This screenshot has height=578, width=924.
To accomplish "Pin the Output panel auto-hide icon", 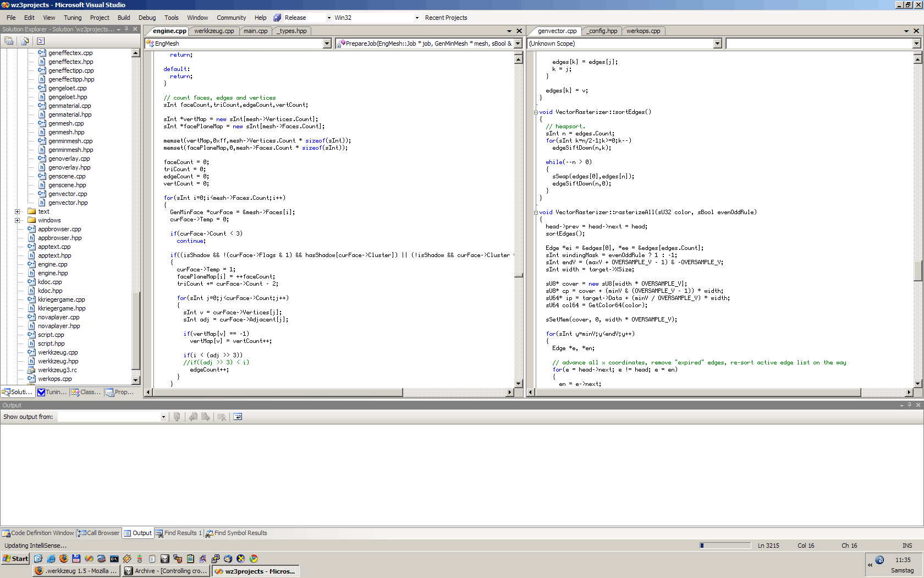I will click(909, 405).
